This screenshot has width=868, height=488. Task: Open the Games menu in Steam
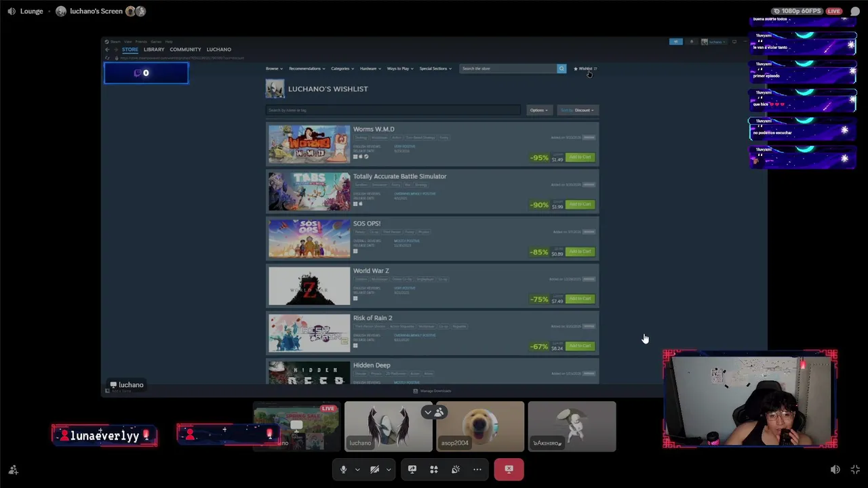pos(156,41)
